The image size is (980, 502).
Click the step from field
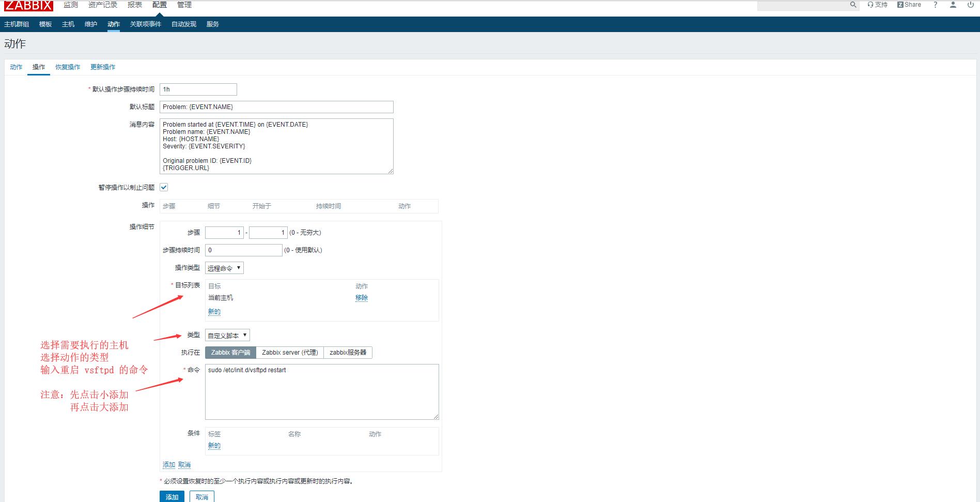pos(224,233)
